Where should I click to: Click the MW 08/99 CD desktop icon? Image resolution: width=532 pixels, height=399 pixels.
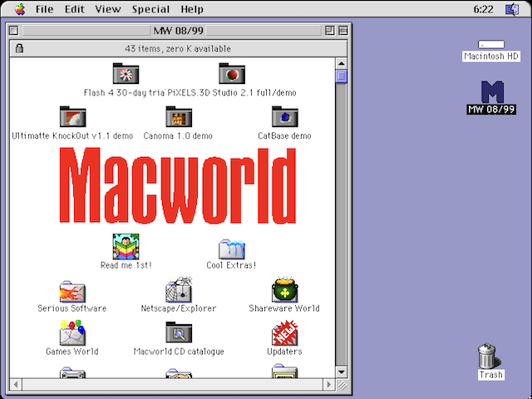point(492,91)
